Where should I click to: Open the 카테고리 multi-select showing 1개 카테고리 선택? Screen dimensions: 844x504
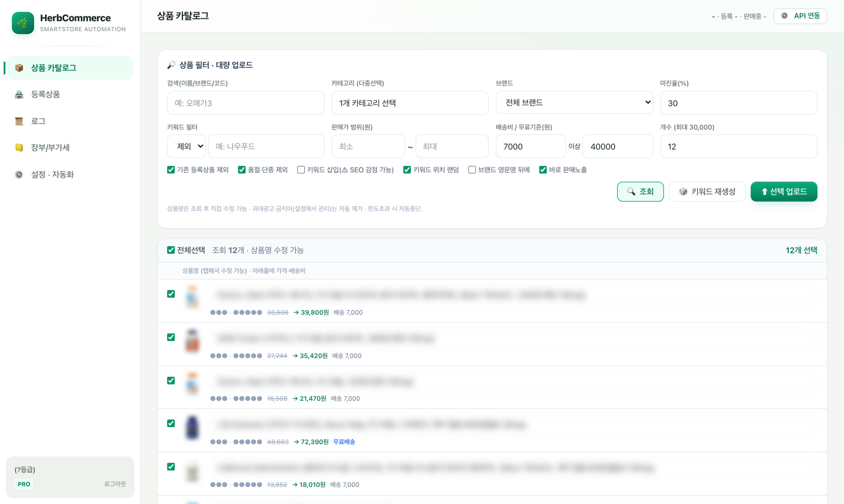(x=410, y=103)
